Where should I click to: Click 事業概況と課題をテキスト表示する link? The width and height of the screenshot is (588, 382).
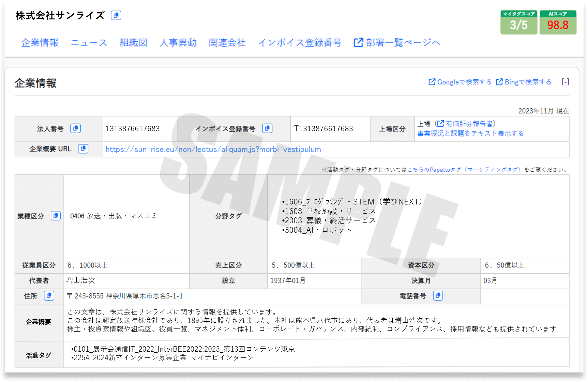470,133
